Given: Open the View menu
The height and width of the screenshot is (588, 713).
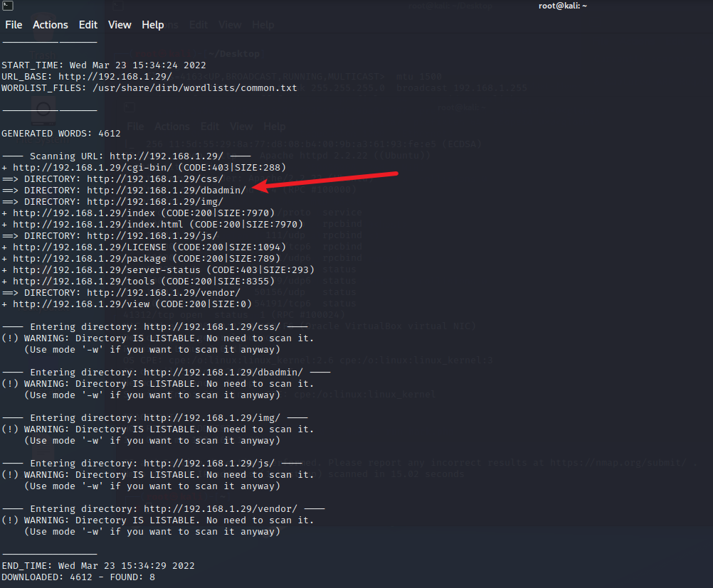Looking at the screenshot, I should tap(120, 25).
